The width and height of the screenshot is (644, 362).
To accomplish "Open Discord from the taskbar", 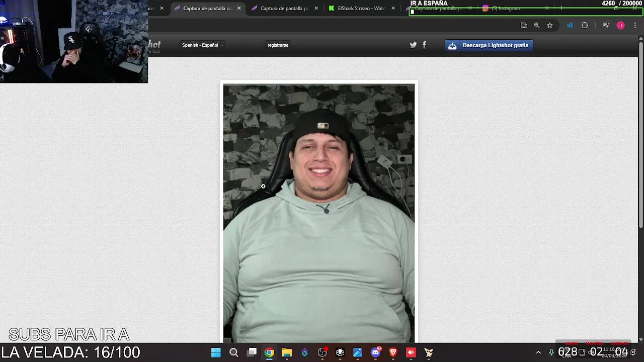I will coord(376,352).
